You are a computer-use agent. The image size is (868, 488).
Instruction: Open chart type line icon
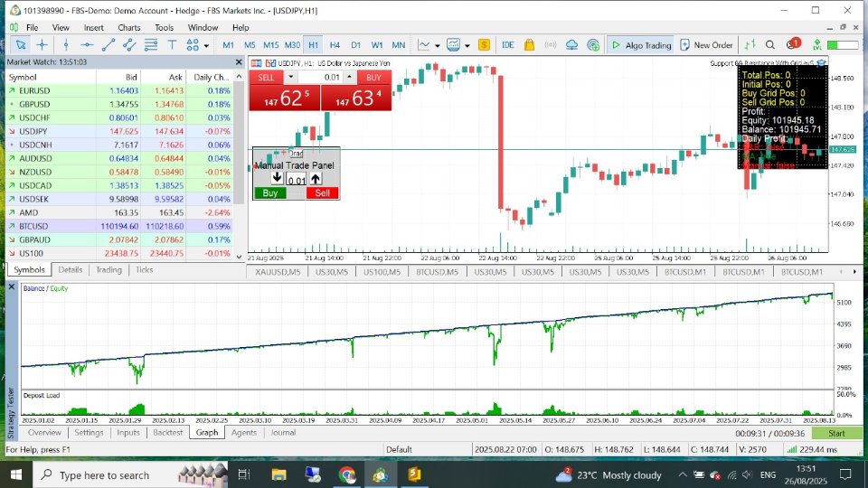pyautogui.click(x=424, y=45)
